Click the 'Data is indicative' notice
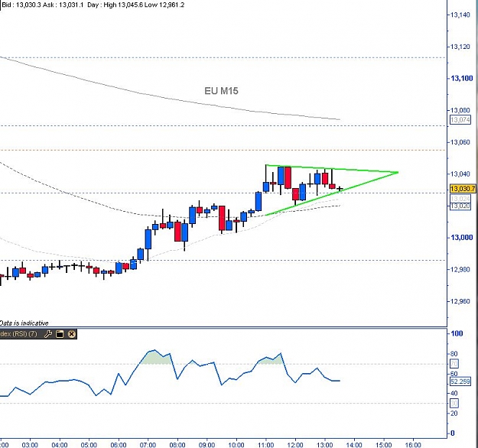The image size is (478, 448). click(24, 323)
